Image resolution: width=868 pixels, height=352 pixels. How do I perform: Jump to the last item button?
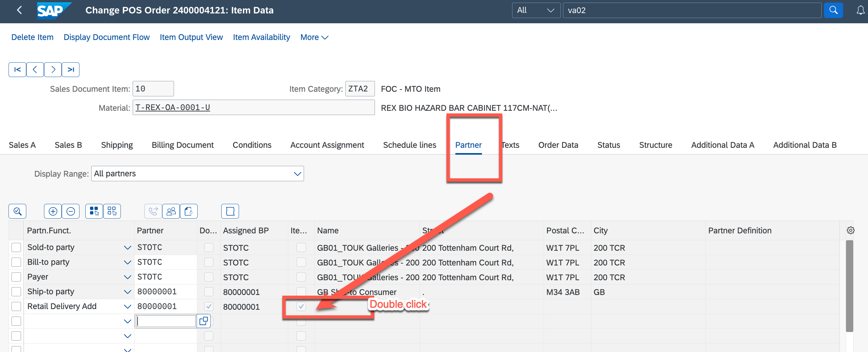coord(71,70)
